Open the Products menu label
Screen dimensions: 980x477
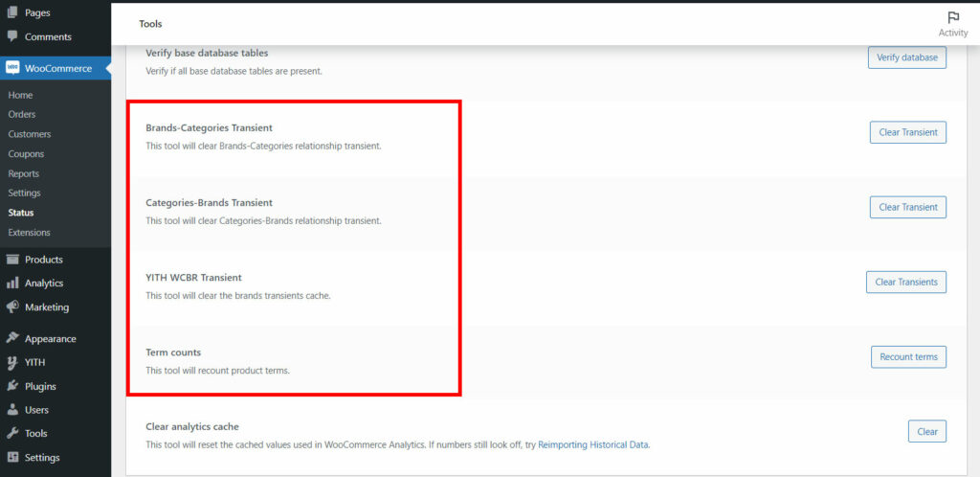[x=44, y=260]
